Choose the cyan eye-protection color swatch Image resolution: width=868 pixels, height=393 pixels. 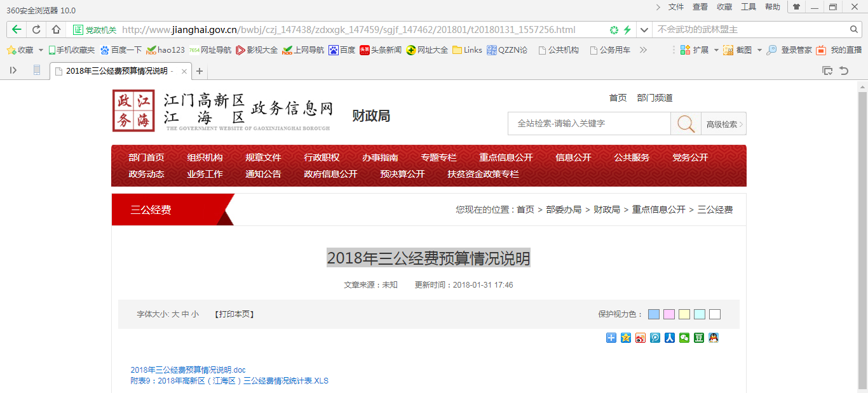(700, 314)
